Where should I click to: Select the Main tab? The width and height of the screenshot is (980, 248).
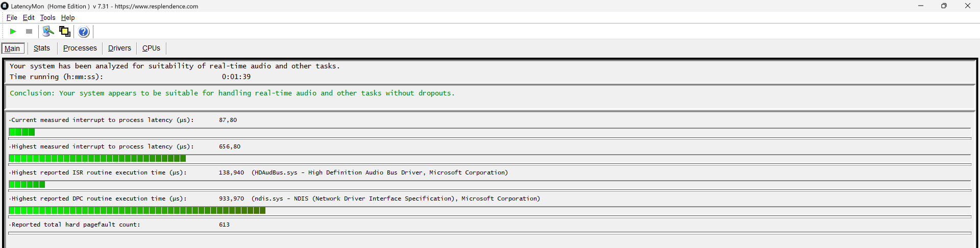[12, 48]
